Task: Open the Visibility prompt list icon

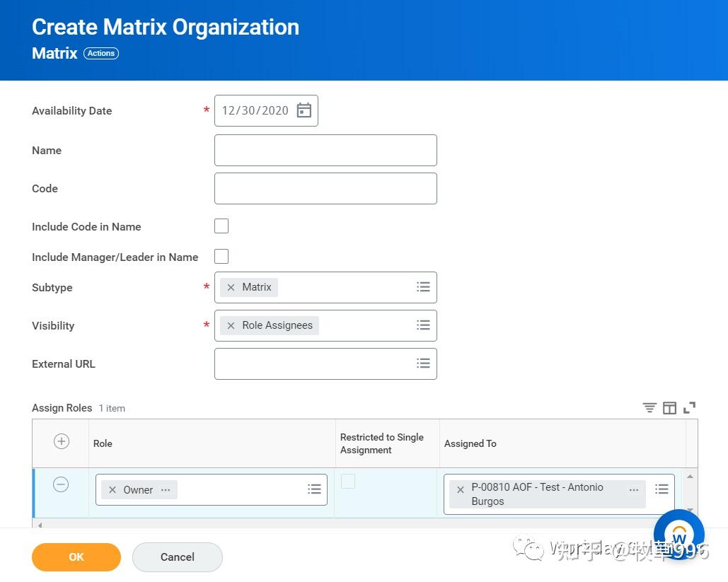Action: pyautogui.click(x=423, y=325)
